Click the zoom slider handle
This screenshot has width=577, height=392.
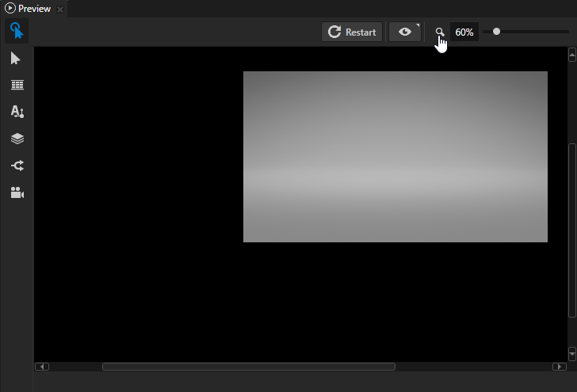496,32
